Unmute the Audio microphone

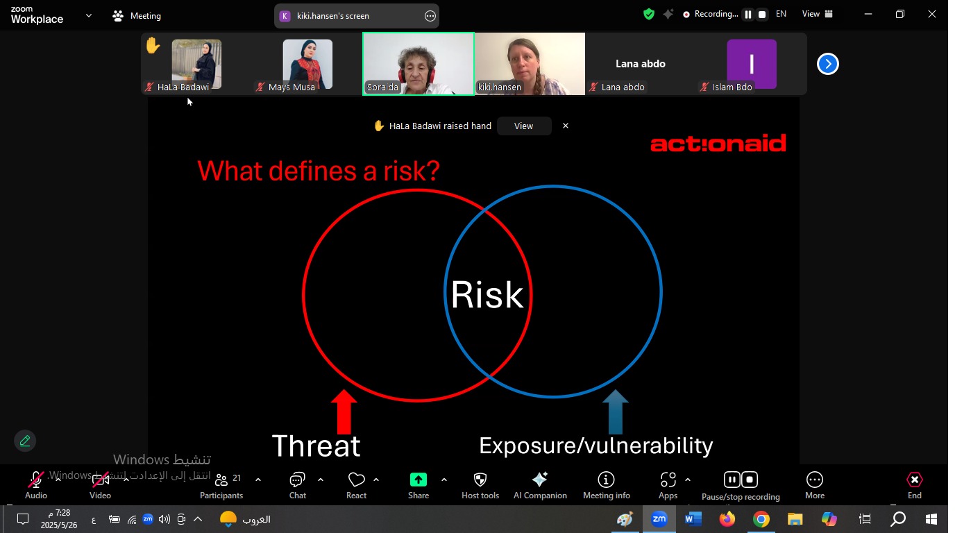tap(35, 480)
